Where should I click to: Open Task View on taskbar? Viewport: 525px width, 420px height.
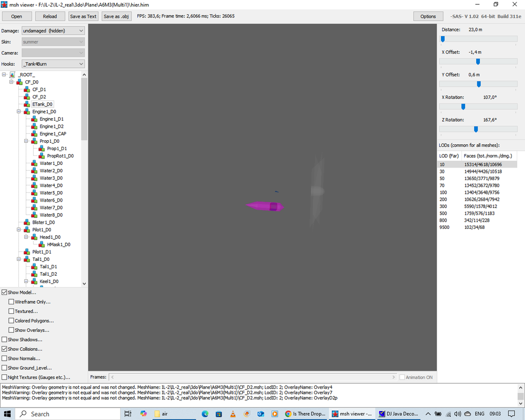pyautogui.click(x=128, y=414)
